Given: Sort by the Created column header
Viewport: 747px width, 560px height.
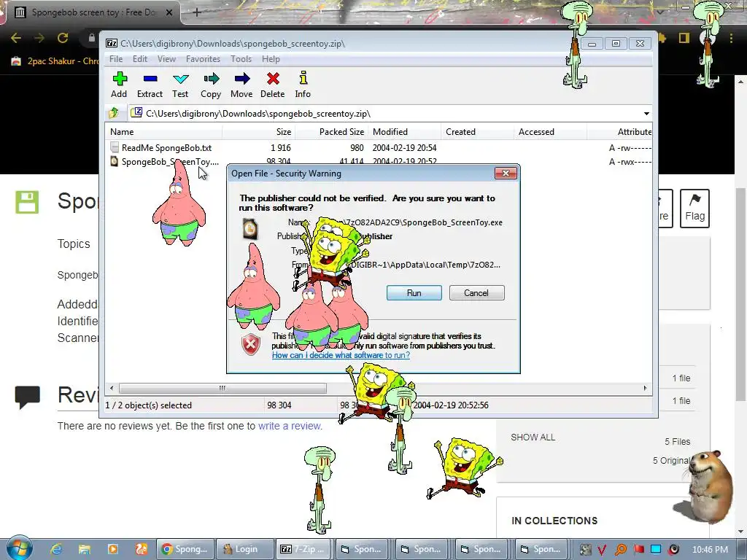Looking at the screenshot, I should click(478, 132).
